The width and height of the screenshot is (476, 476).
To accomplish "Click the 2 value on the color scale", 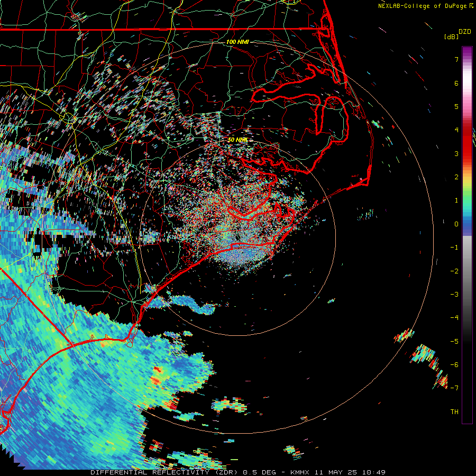I will pyautogui.click(x=456, y=177).
